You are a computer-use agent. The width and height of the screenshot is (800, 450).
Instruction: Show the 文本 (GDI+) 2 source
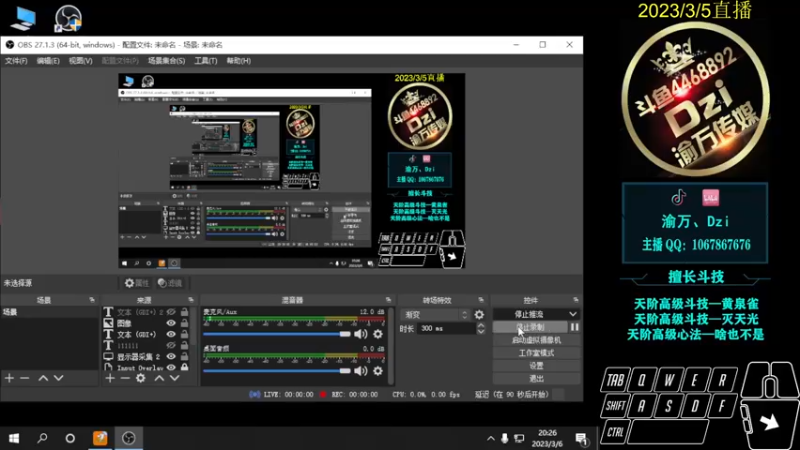(x=171, y=312)
